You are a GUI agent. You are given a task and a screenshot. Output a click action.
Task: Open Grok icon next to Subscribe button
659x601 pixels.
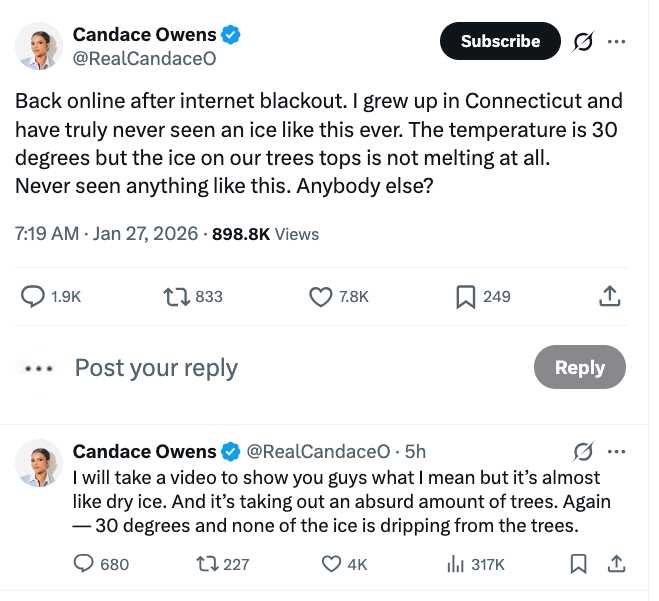point(582,42)
